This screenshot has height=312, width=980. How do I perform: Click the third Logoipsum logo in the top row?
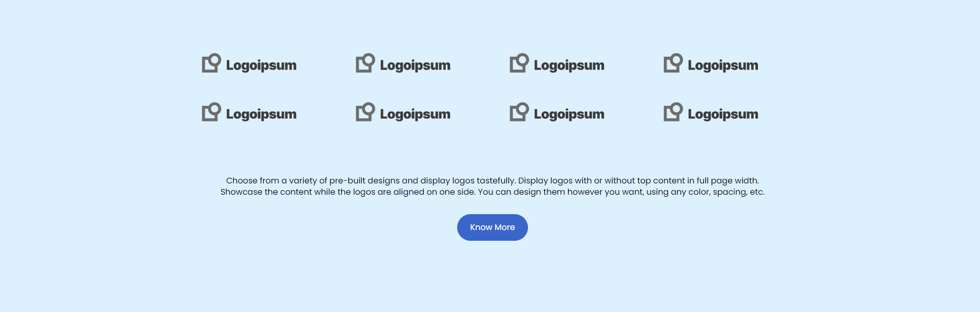coord(557,64)
